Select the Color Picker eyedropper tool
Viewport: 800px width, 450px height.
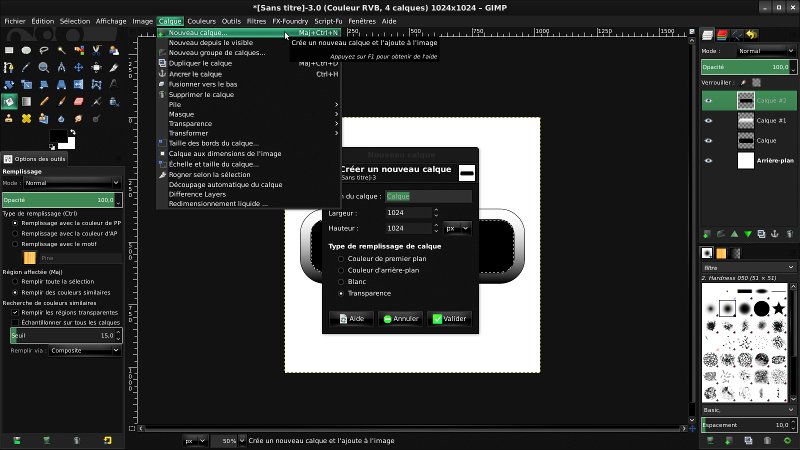point(27,67)
